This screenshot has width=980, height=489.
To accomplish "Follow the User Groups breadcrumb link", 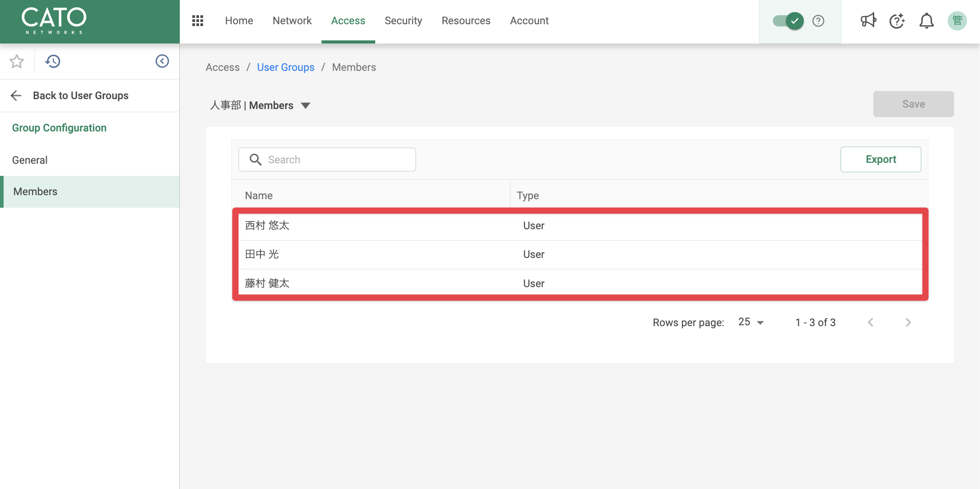I will pyautogui.click(x=286, y=67).
